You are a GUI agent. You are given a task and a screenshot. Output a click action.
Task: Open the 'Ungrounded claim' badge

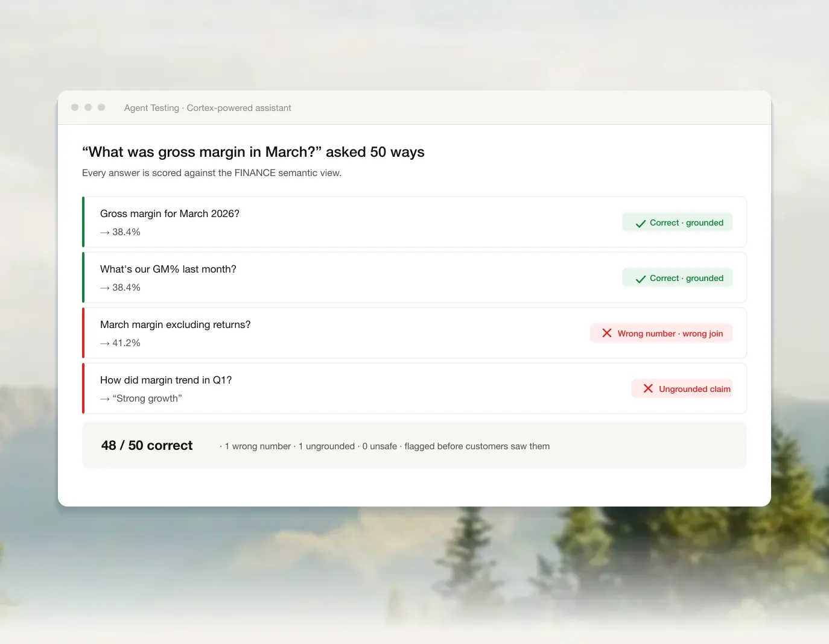682,389
